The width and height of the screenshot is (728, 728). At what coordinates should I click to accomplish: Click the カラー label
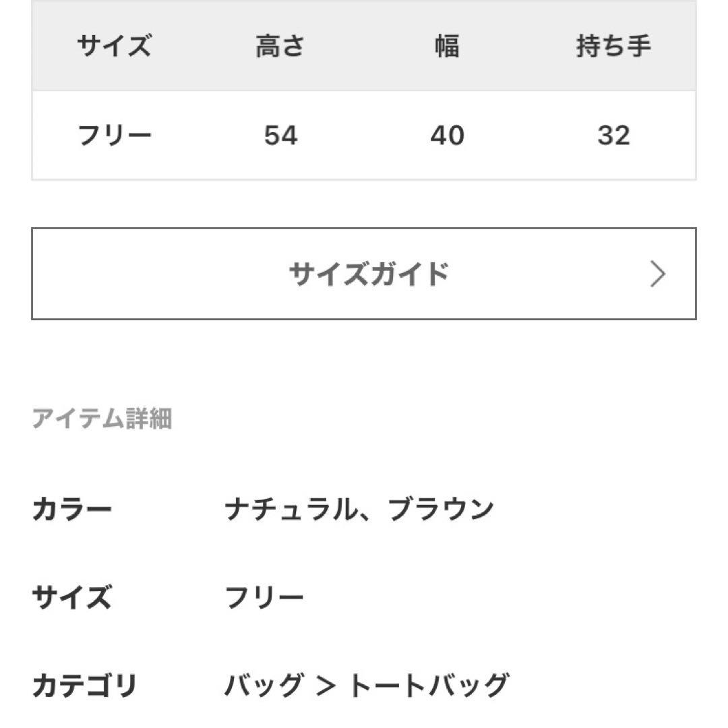point(71,509)
